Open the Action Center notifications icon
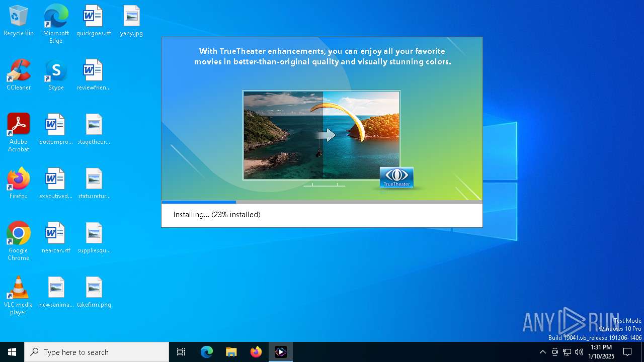 pos(627,352)
